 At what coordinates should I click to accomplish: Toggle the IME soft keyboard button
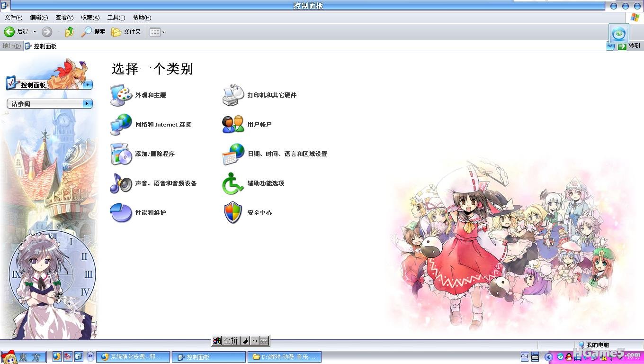(x=264, y=341)
